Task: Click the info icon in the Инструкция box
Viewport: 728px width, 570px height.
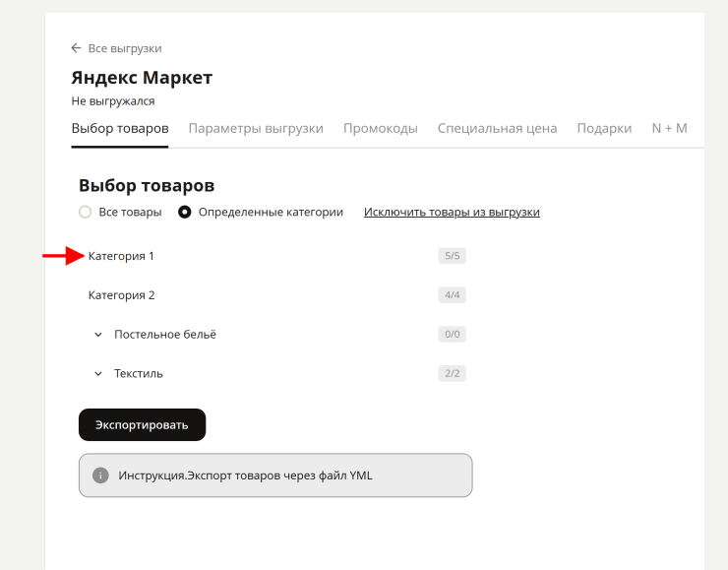Action: click(100, 475)
